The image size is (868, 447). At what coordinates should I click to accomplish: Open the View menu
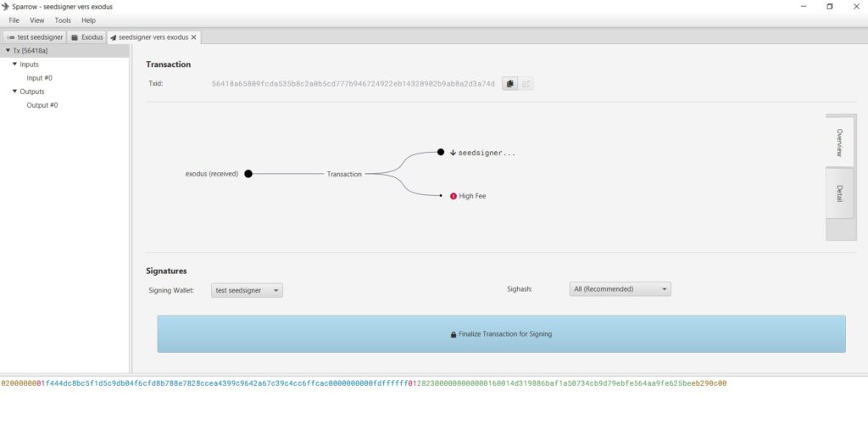click(x=37, y=20)
